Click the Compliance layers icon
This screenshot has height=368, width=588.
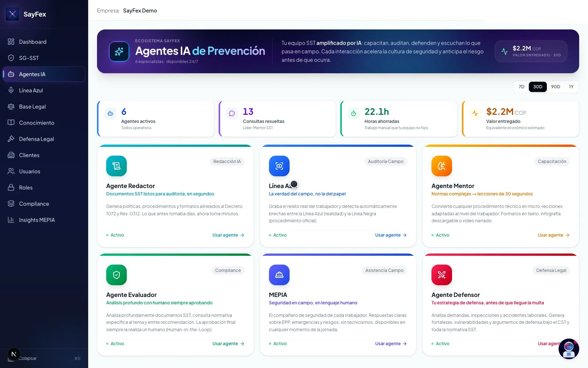11,204
